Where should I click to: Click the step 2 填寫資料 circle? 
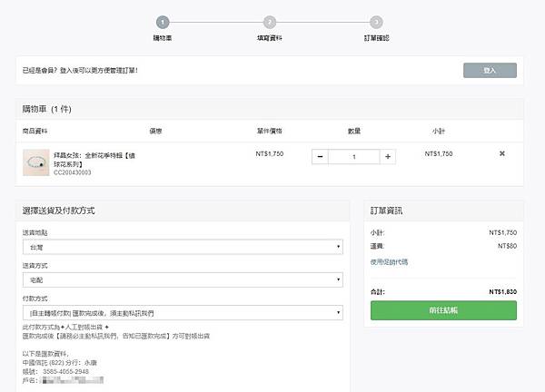pyautogui.click(x=270, y=22)
